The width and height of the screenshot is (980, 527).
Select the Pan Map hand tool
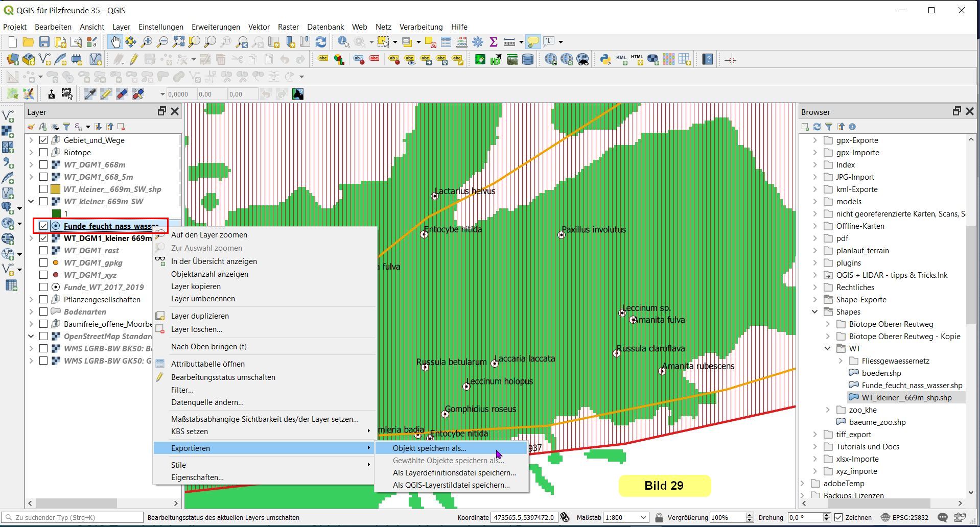(115, 42)
